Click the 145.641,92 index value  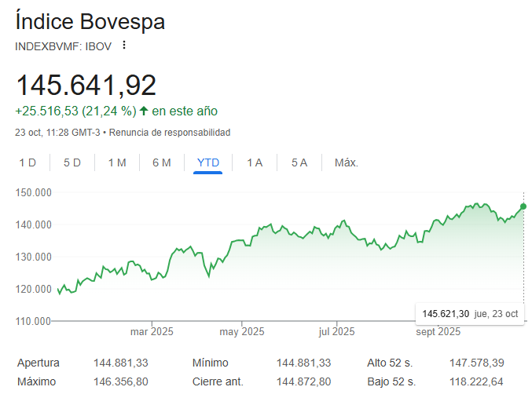click(x=86, y=85)
